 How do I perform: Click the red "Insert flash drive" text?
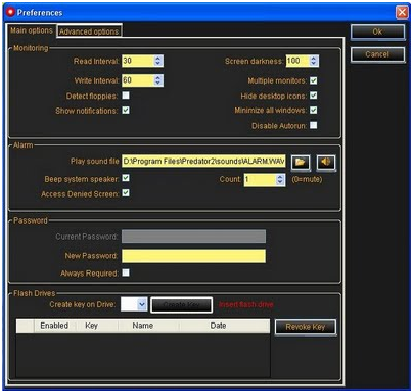click(246, 304)
